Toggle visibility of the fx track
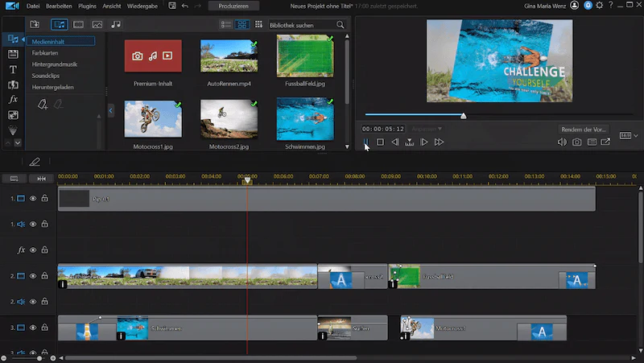The height and width of the screenshot is (363, 644). pyautogui.click(x=33, y=250)
